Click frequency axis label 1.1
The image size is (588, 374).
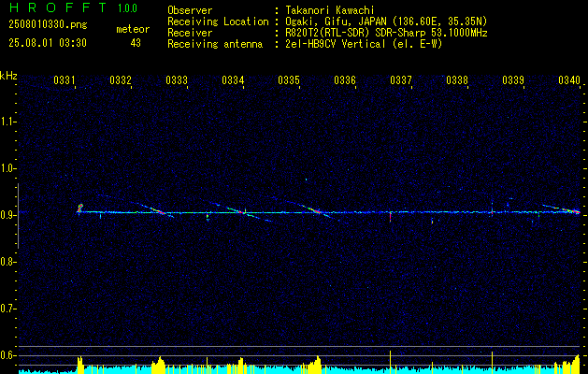7,122
